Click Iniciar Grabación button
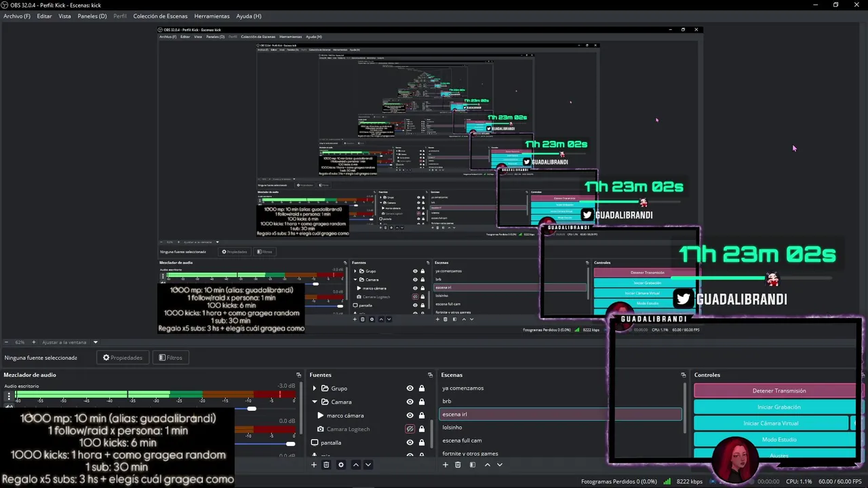The width and height of the screenshot is (868, 488). pos(778,407)
